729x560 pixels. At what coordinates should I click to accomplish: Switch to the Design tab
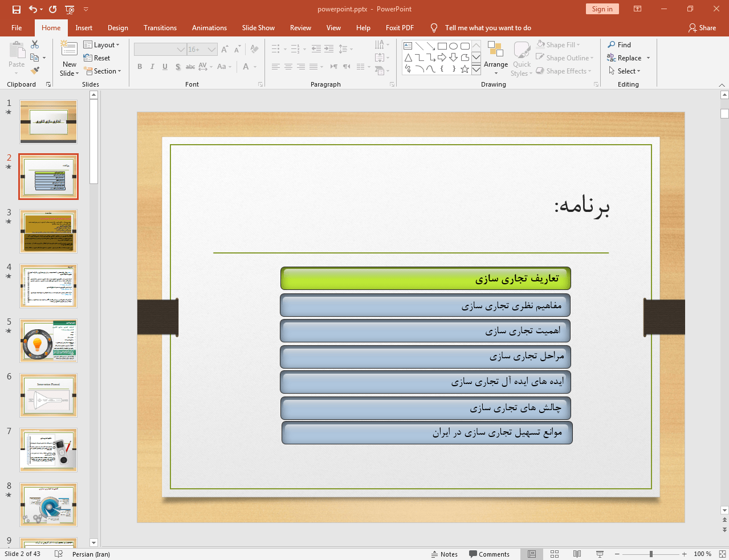coord(117,28)
